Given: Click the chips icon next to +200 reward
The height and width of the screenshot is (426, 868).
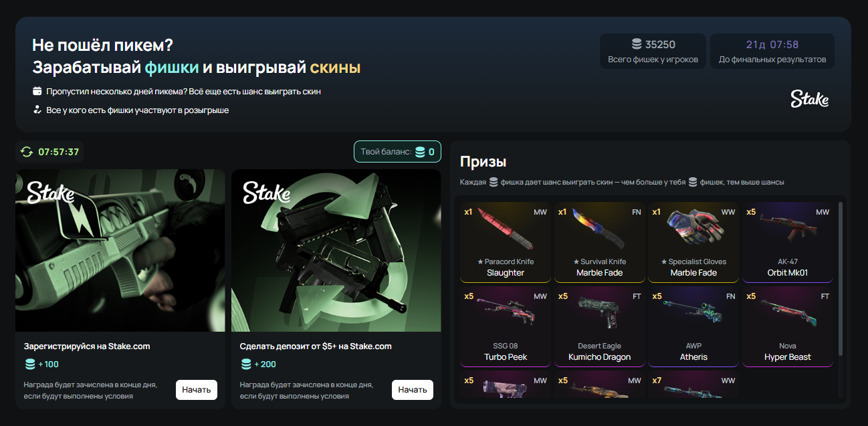Looking at the screenshot, I should pyautogui.click(x=247, y=364).
